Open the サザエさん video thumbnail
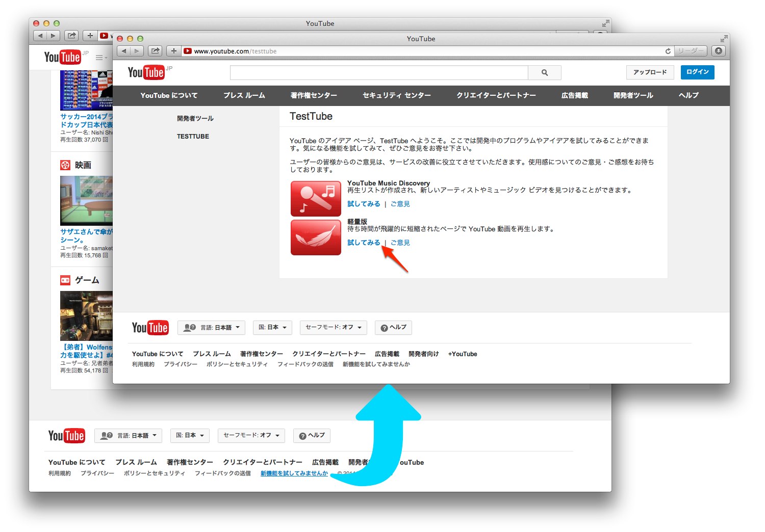Screen dimensions: 765x532 tap(86, 201)
